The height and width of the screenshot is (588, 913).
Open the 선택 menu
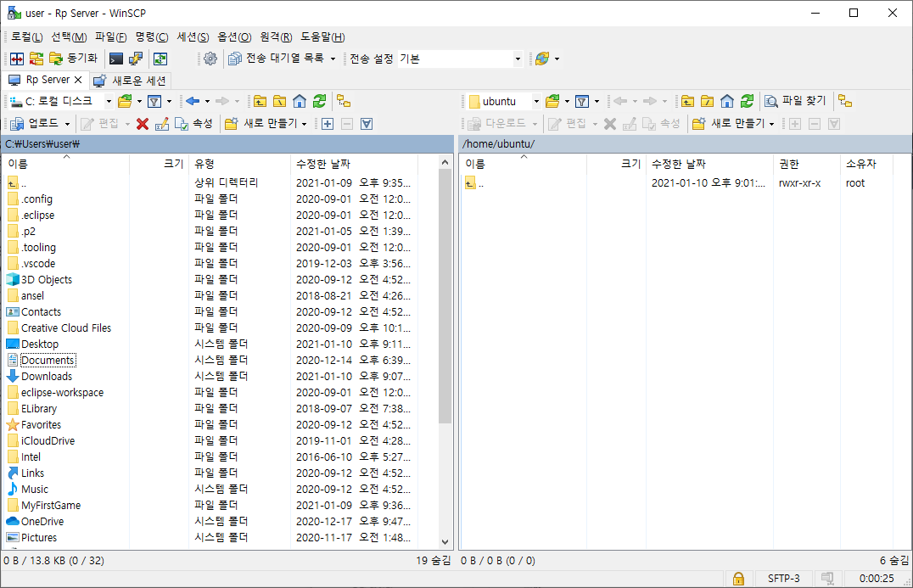click(69, 37)
